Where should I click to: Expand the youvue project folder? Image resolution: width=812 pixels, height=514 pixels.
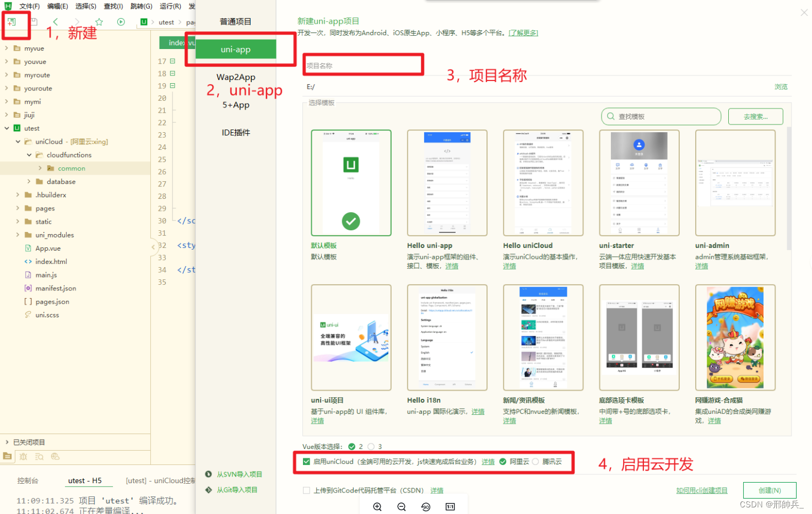click(7, 61)
